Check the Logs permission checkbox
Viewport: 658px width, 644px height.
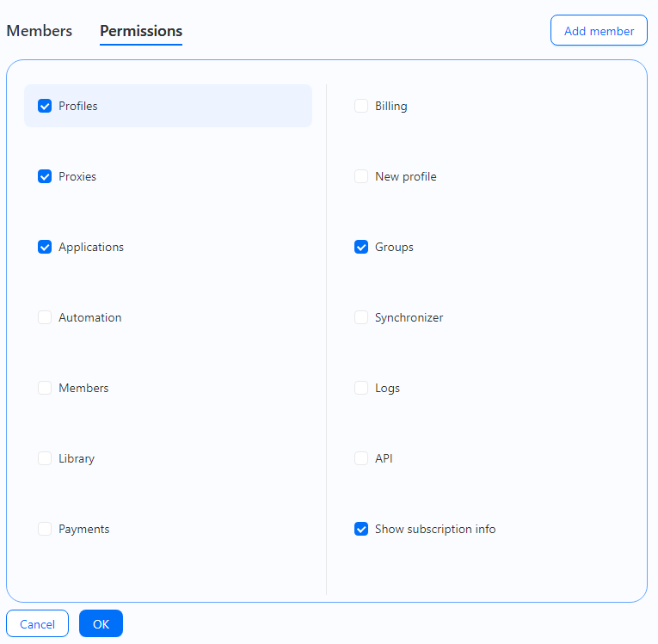coord(361,388)
